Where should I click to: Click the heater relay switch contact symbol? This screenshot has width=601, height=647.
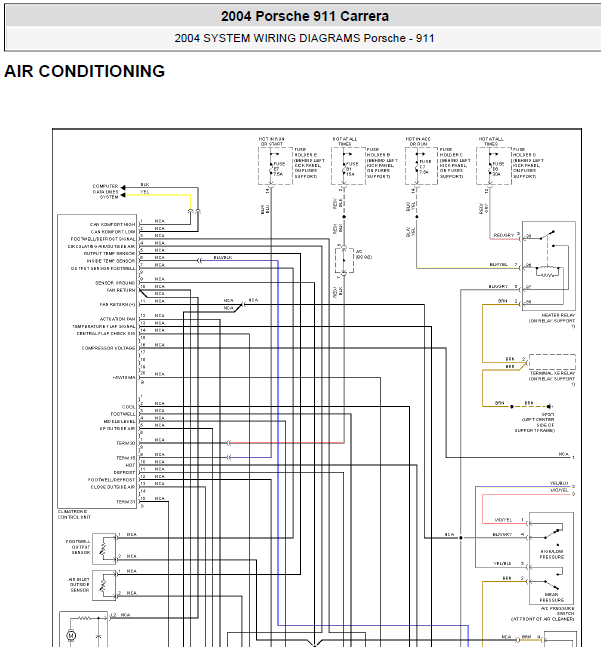tap(545, 234)
